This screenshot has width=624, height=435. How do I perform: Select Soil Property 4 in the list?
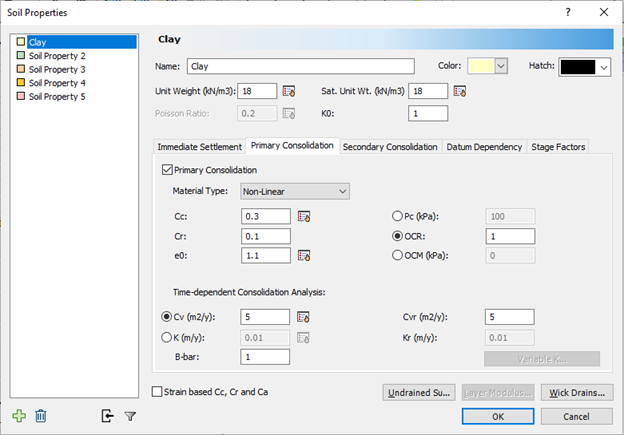(x=57, y=83)
